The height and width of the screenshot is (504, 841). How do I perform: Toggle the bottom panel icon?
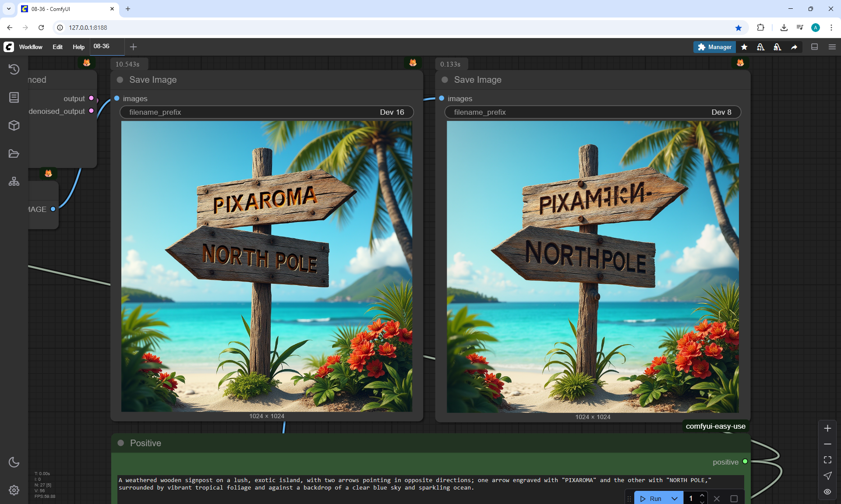tap(815, 47)
